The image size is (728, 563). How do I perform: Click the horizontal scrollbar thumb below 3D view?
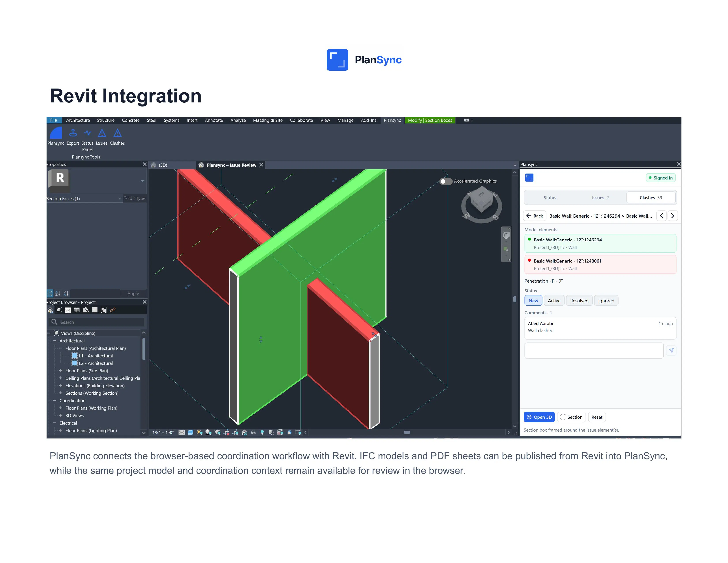(x=407, y=432)
